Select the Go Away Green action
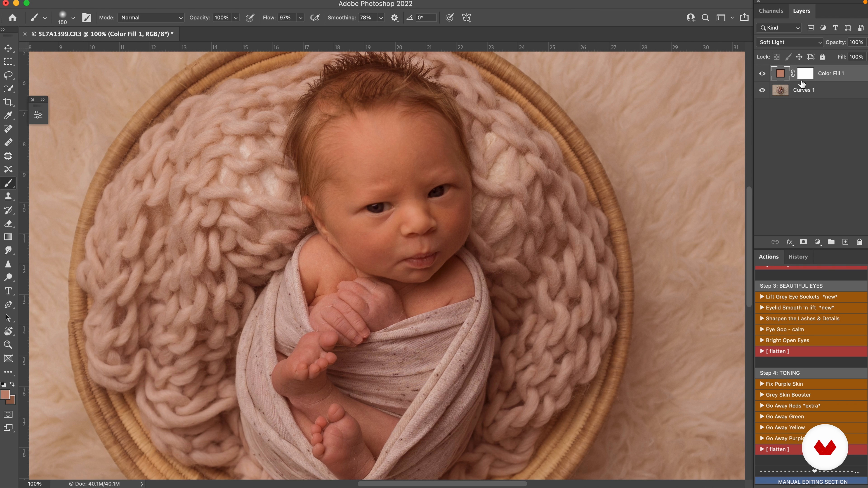868x488 pixels. click(x=811, y=417)
